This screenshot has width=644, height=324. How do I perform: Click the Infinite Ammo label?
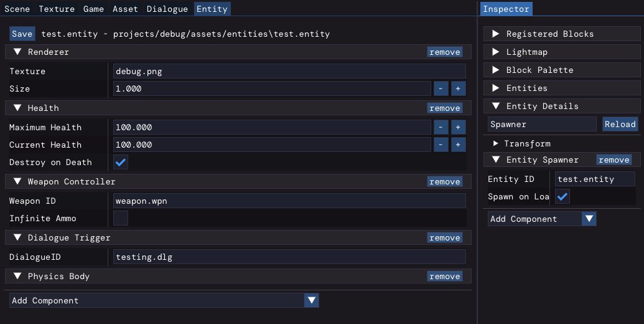tap(43, 218)
